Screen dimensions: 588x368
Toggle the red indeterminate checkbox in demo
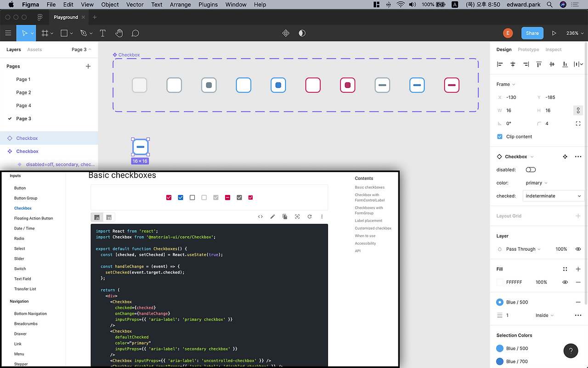tap(227, 198)
